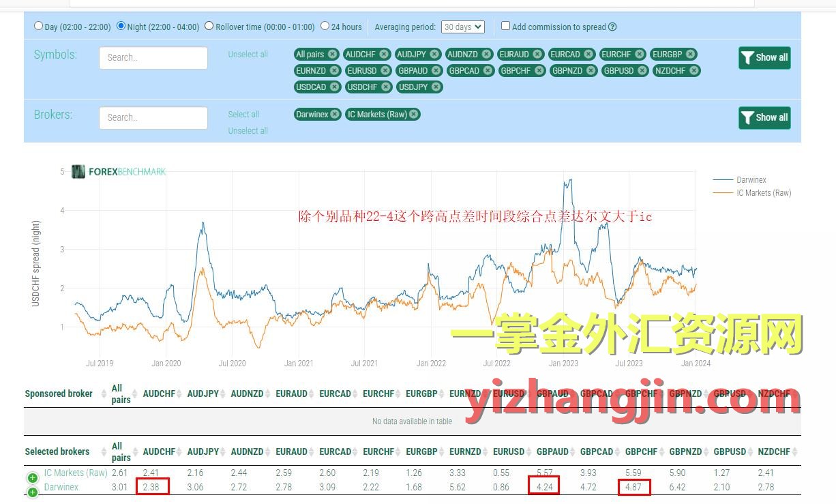Expand the Darwinex row details
The height and width of the screenshot is (504, 836).
[32, 492]
